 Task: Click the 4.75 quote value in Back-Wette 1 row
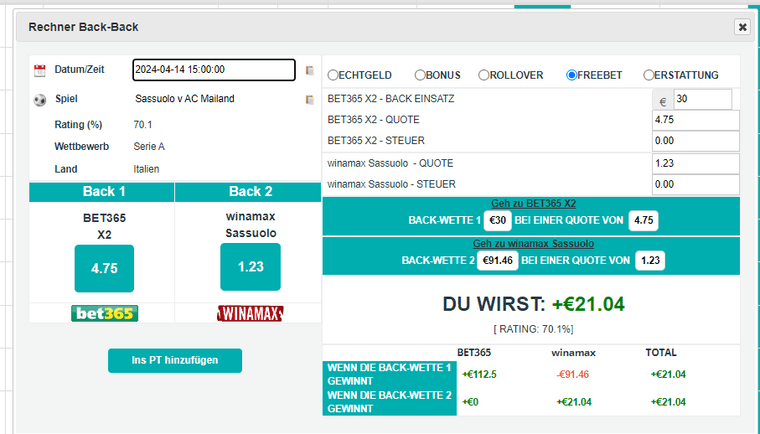pos(643,220)
